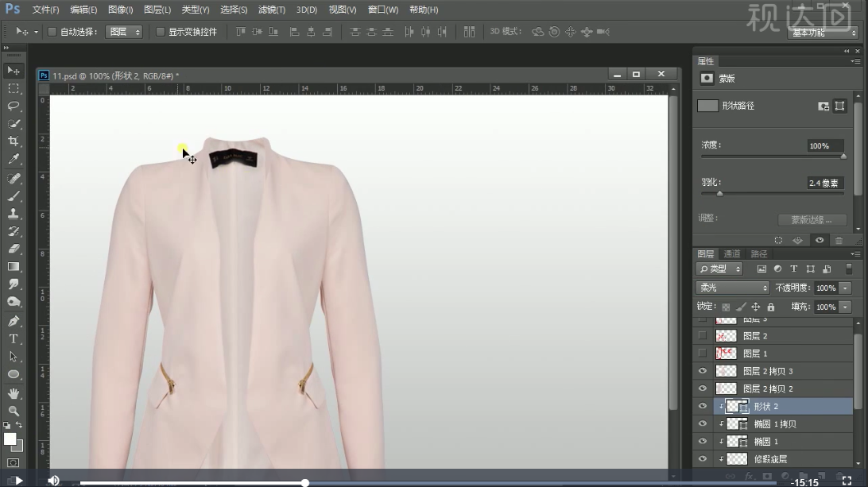This screenshot has width=868, height=487.
Task: Filter layers by type layers (T icon)
Action: point(794,269)
